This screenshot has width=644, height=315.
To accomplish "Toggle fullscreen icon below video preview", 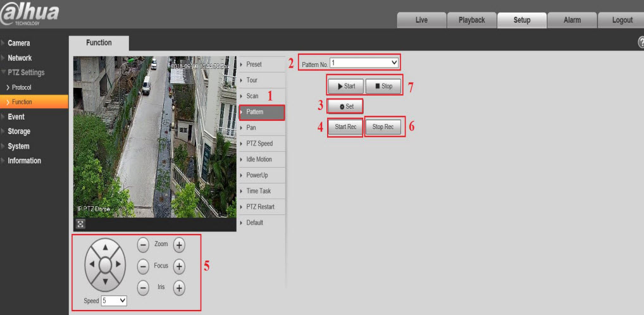I will click(80, 224).
